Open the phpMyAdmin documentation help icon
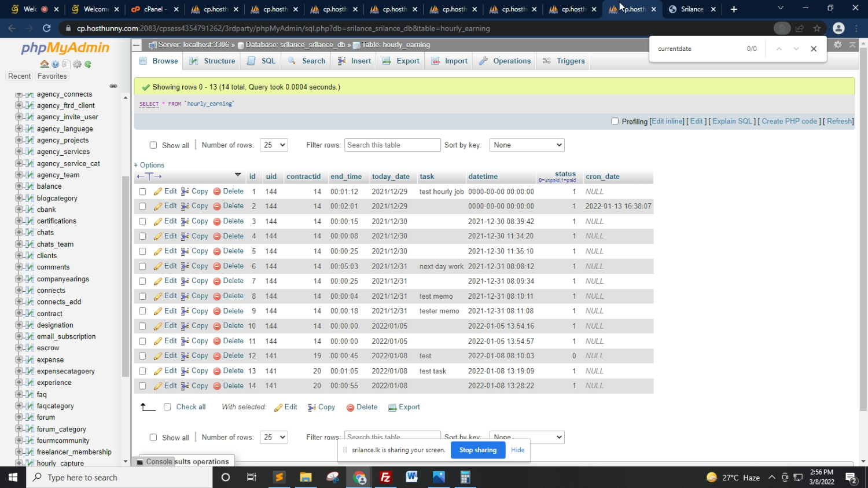868x488 pixels. (55, 64)
